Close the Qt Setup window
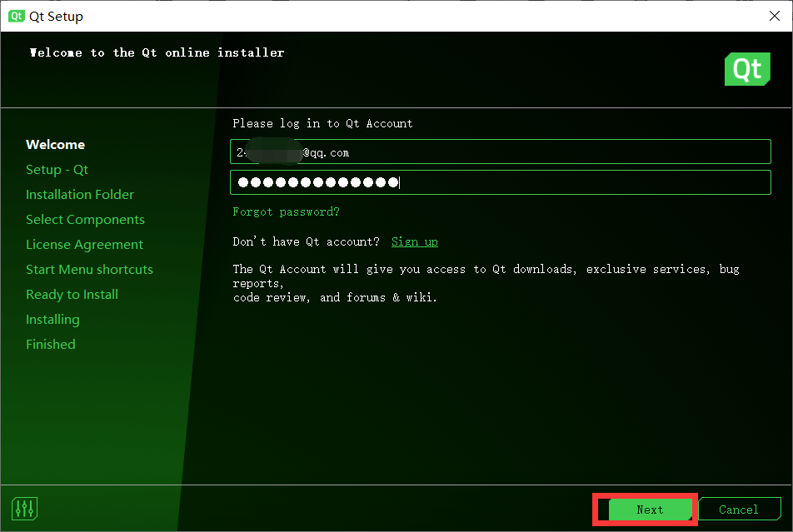Screen dimensions: 793x532 775,16
